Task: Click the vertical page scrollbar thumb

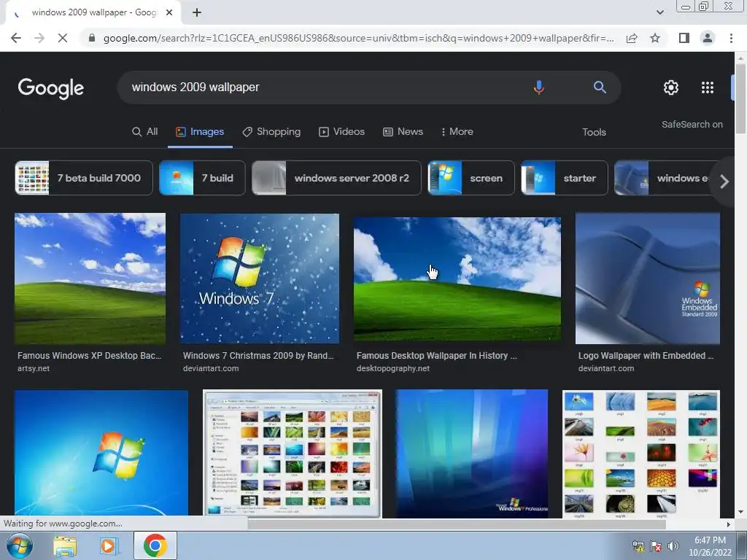Action: pyautogui.click(x=740, y=98)
